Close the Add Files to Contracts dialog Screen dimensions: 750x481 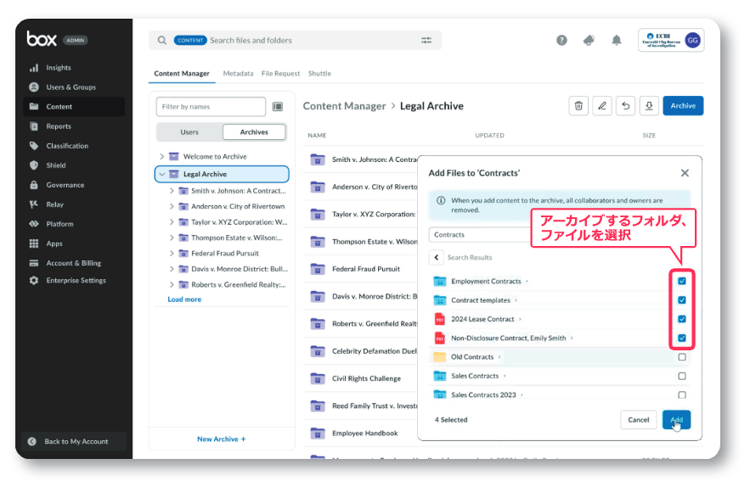(685, 173)
